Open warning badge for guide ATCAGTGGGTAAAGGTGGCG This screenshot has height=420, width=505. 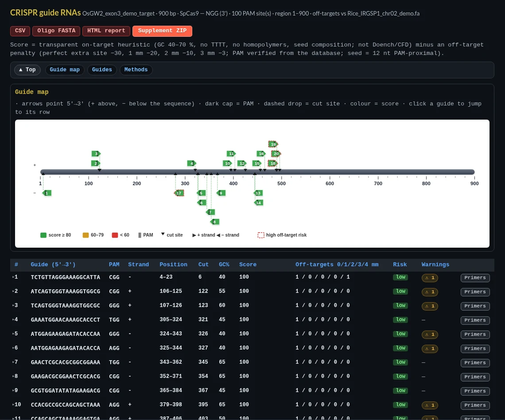[430, 292]
